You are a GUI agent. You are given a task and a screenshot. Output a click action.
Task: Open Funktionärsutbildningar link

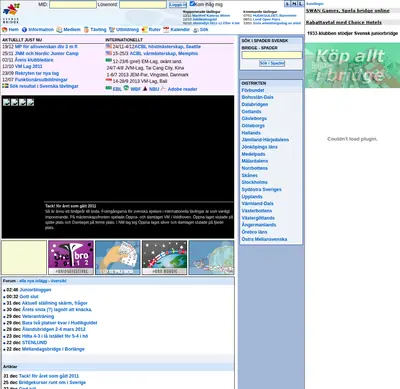pos(41,80)
